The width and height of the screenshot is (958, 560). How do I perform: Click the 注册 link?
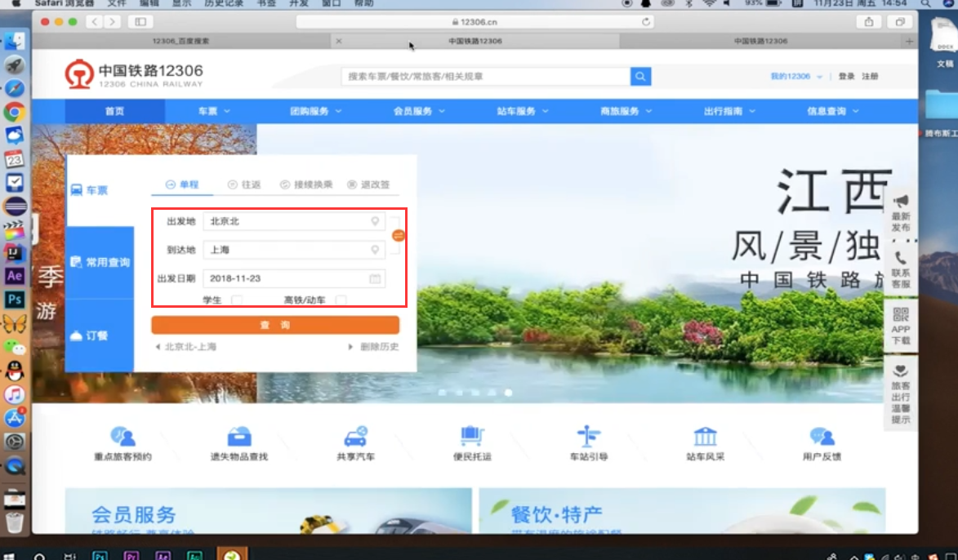(x=870, y=77)
